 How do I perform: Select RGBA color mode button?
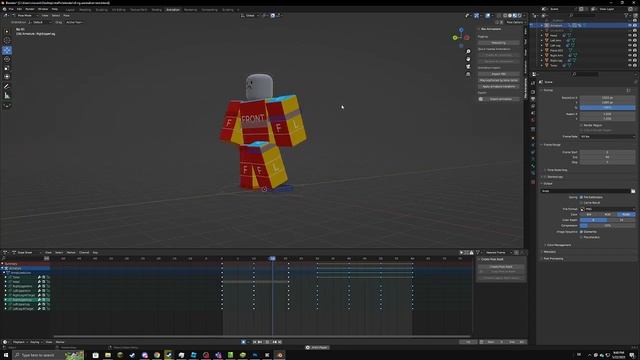[x=626, y=214]
